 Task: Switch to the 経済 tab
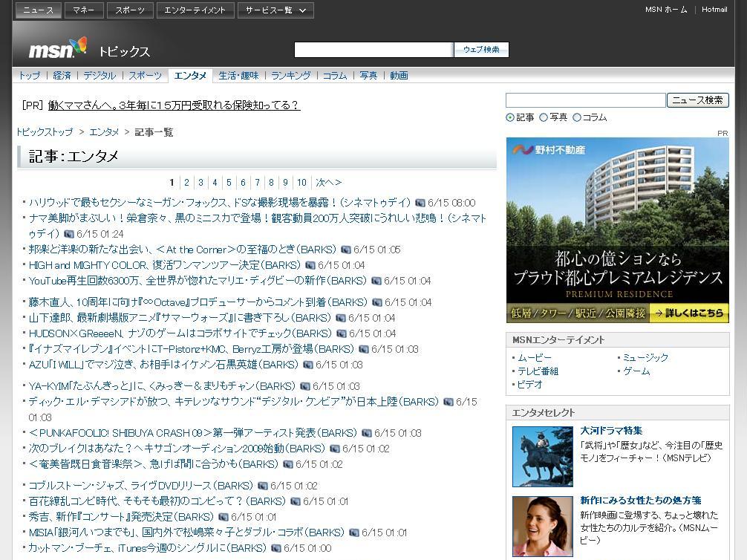(62, 75)
